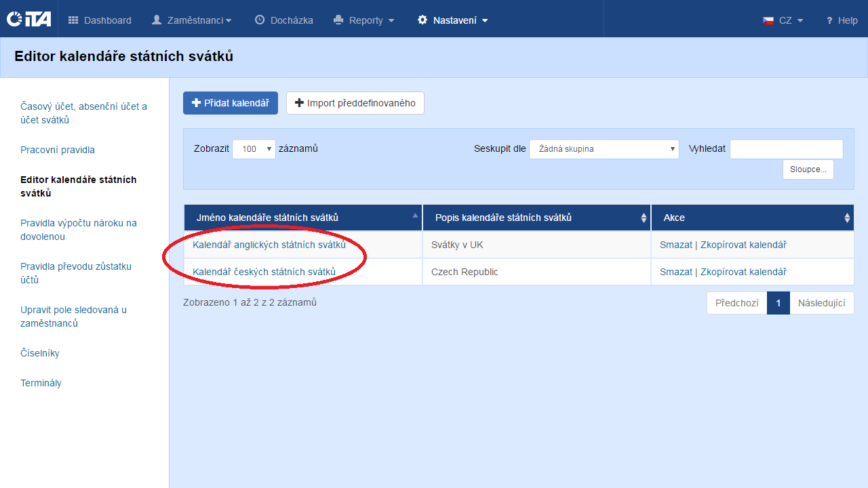Screen dimensions: 868x488
Task: Open Pracovní pravidla in the sidebar
Action: point(58,150)
